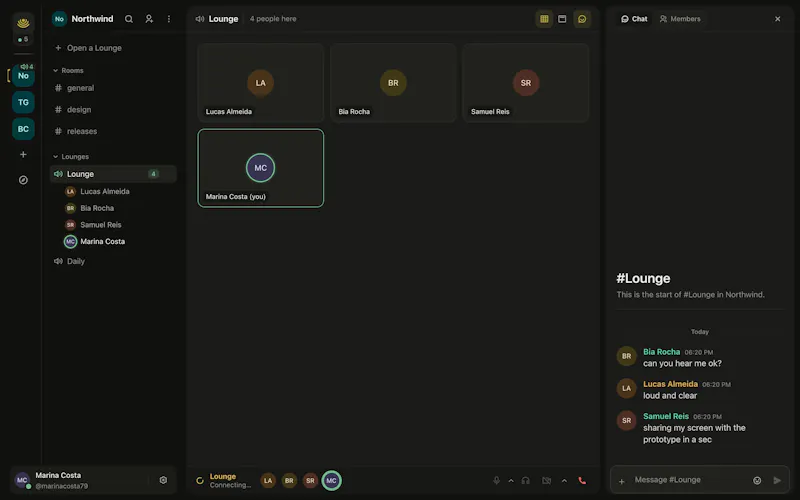Collapse the Lounges section

pos(71,157)
